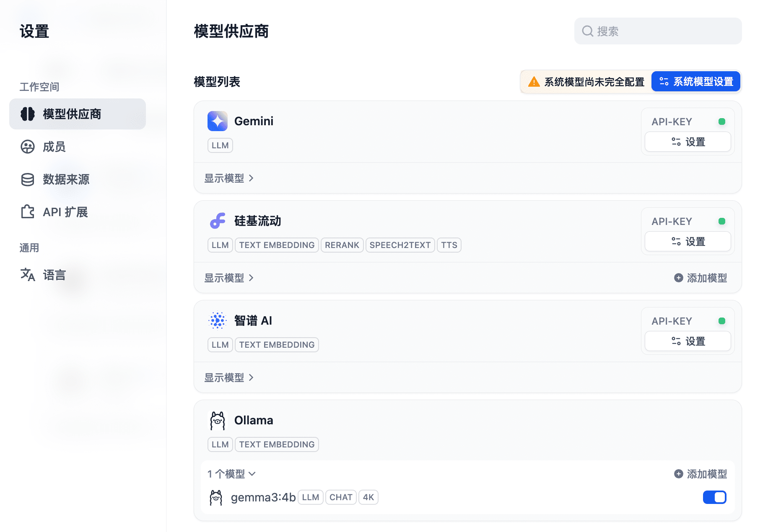Collapse the 1 个模型 list under Ollama
The image size is (768, 532).
pyautogui.click(x=231, y=474)
